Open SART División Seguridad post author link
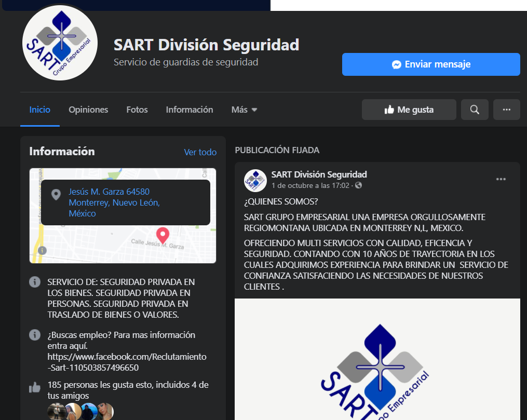 pos(319,175)
